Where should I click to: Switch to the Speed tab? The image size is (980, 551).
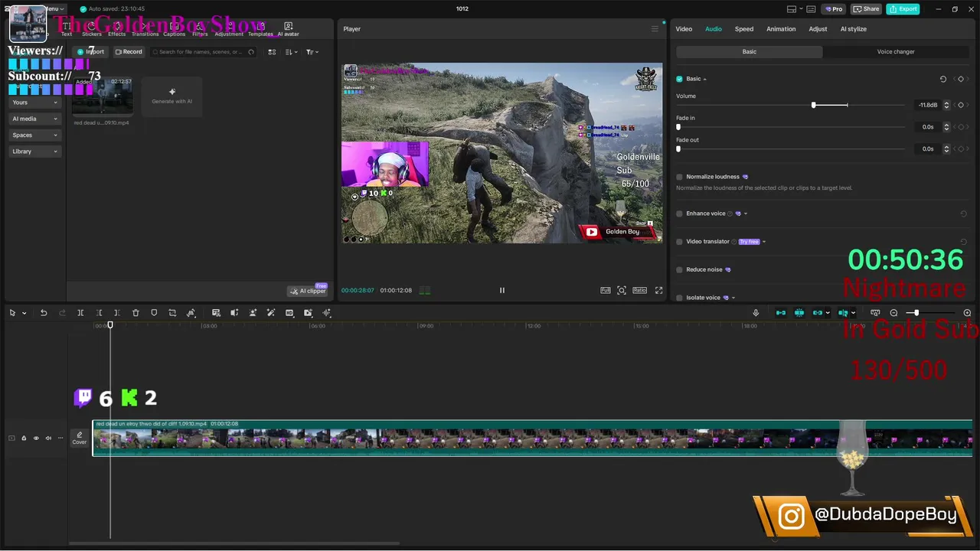click(744, 29)
